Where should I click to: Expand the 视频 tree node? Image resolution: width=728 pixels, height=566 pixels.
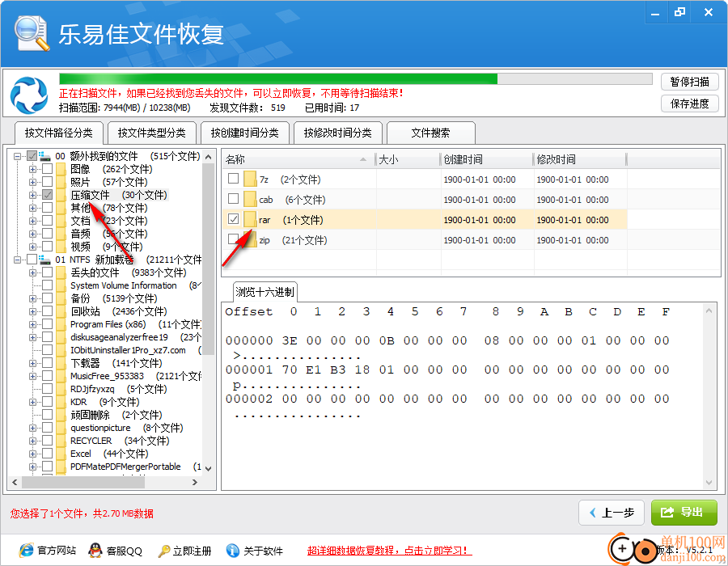tap(32, 247)
